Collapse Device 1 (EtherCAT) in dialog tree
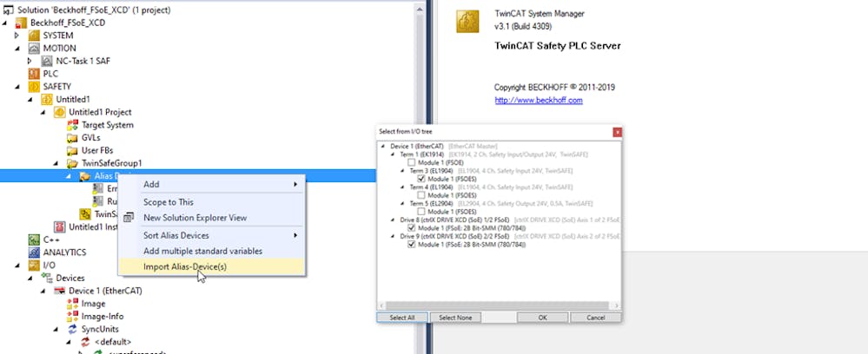 coord(384,146)
